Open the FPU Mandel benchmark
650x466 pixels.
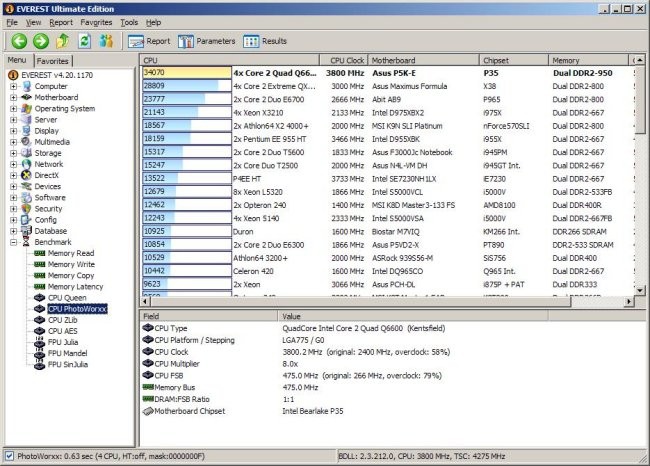click(68, 354)
